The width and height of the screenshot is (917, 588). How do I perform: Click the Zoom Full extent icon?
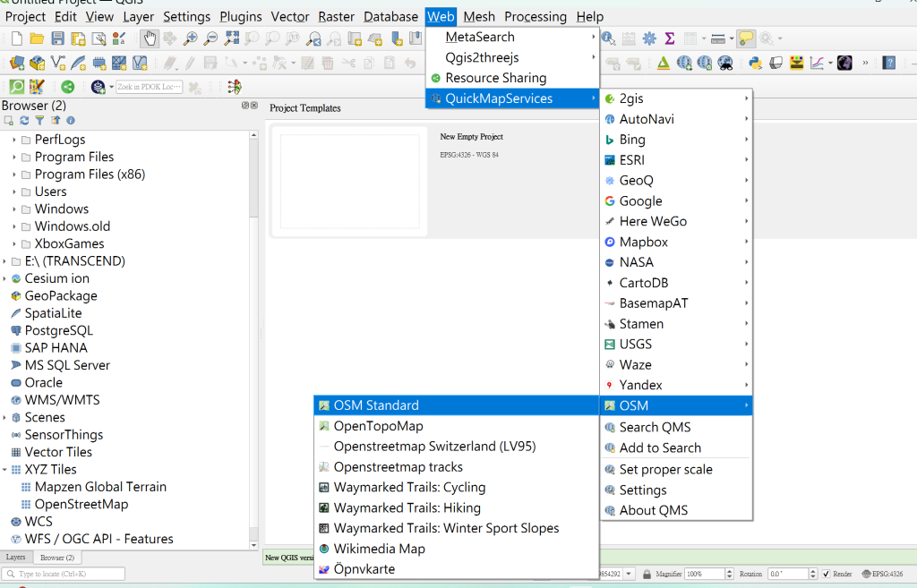pos(232,38)
